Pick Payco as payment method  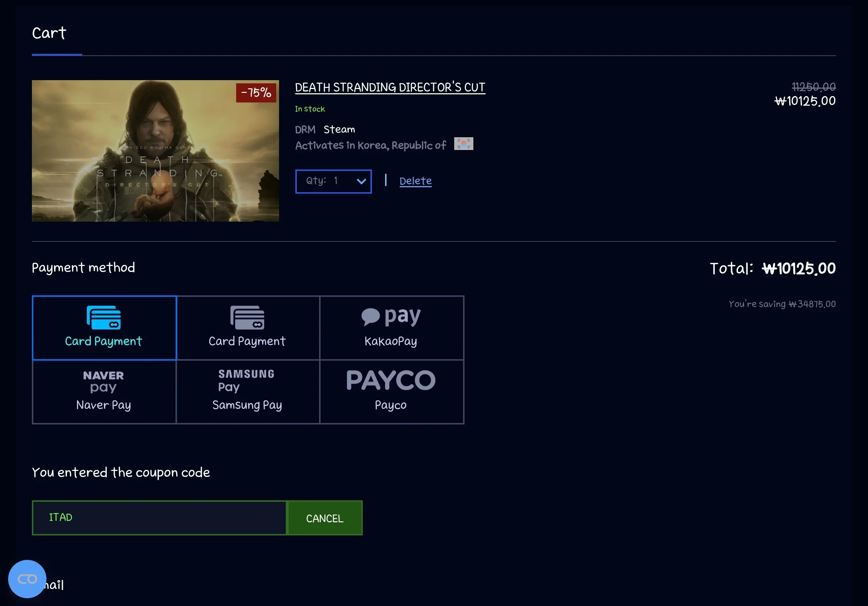392,392
